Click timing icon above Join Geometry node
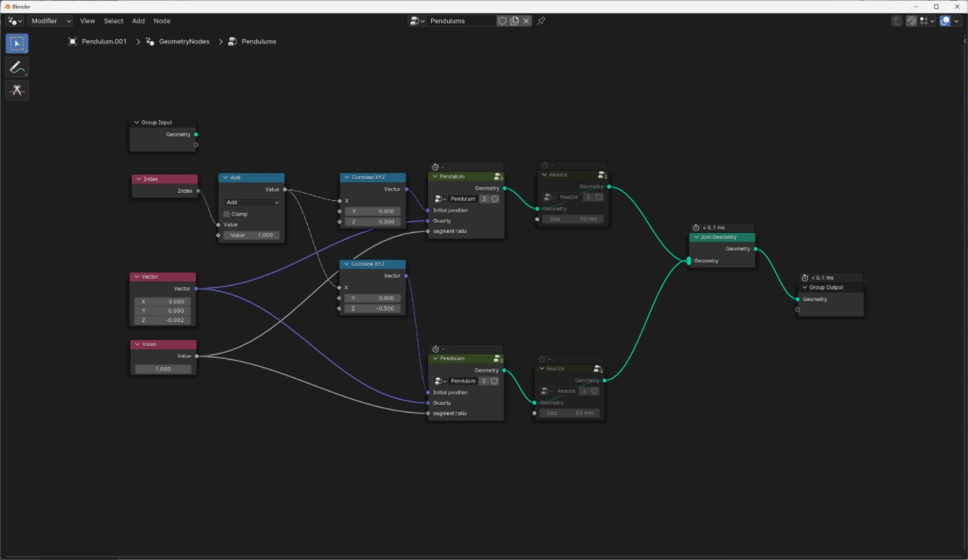This screenshot has height=560, width=968. (697, 227)
